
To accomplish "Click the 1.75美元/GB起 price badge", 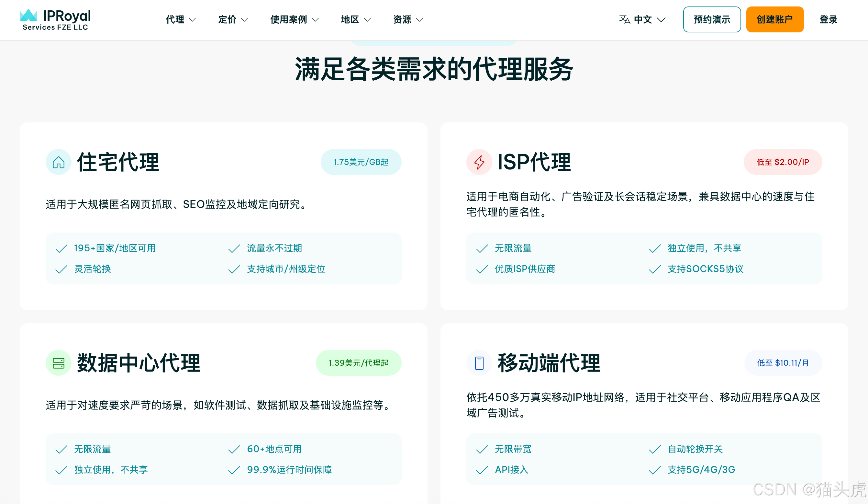I will [x=361, y=161].
